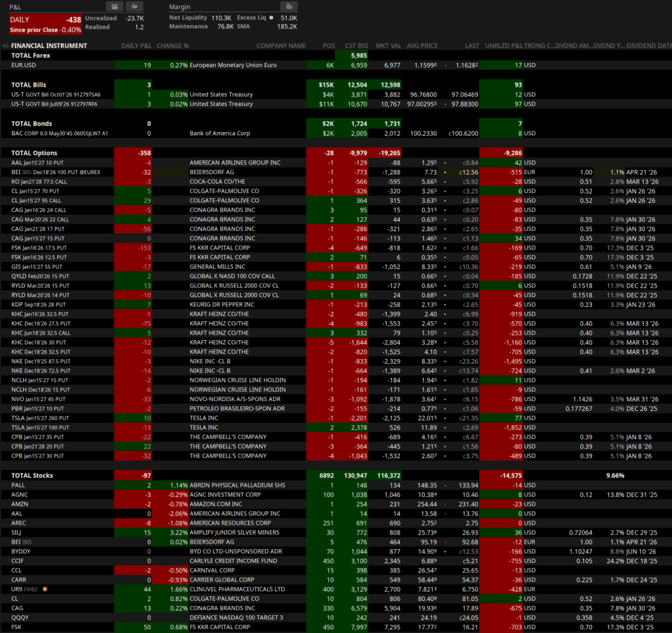The width and height of the screenshot is (672, 633).
Task: Select the BAC CORP 6.0 bond row
Action: (50, 133)
